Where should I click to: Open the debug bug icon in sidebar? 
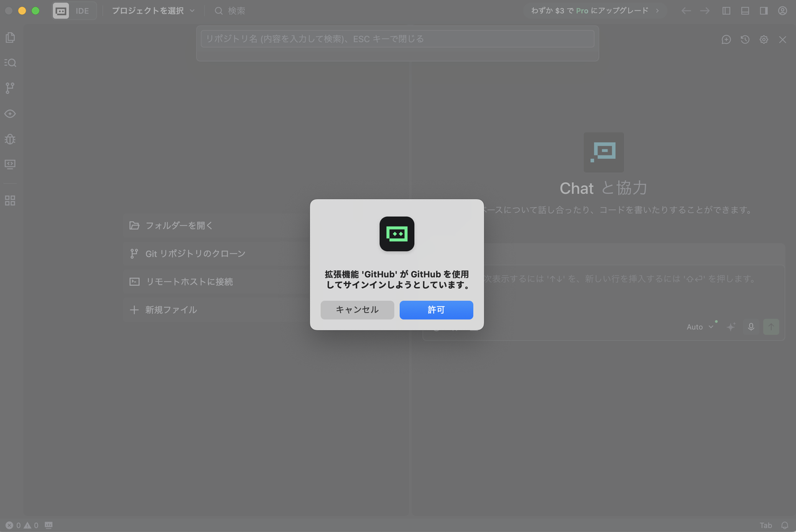pos(10,139)
